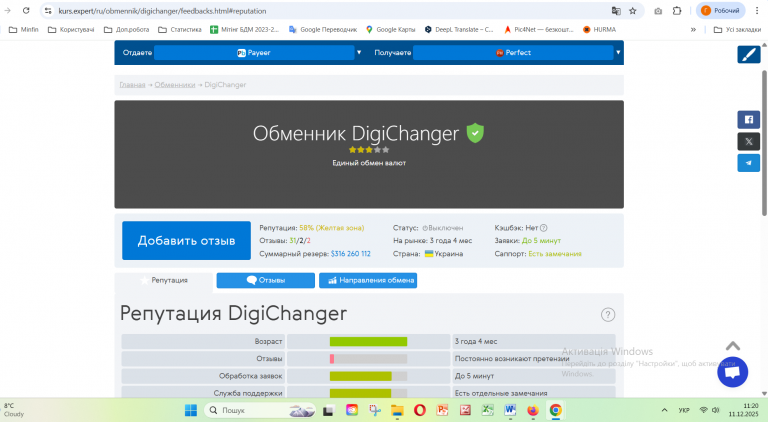Image resolution: width=768 pixels, height=422 pixels.
Task: Click the page vertical scrollbar
Action: (764, 142)
